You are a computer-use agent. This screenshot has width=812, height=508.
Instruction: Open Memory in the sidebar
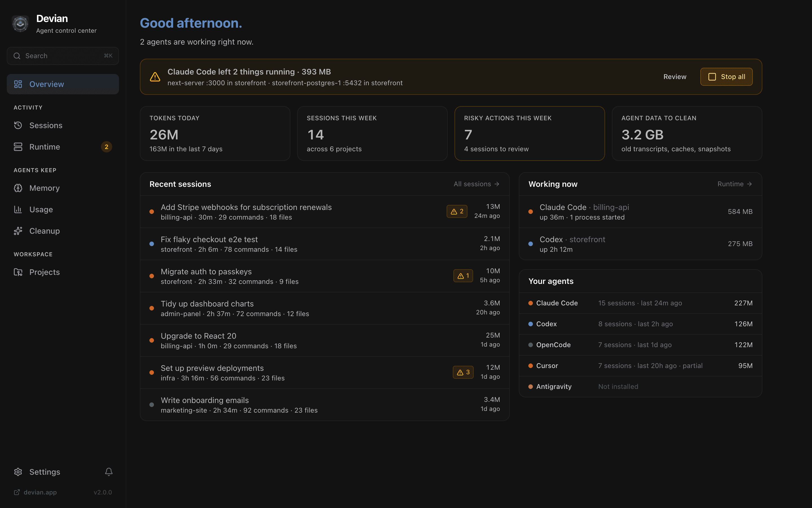pyautogui.click(x=63, y=188)
